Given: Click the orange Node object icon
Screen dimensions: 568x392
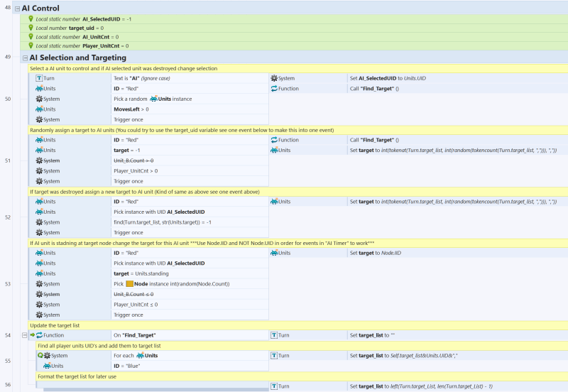Looking at the screenshot, I should (129, 284).
